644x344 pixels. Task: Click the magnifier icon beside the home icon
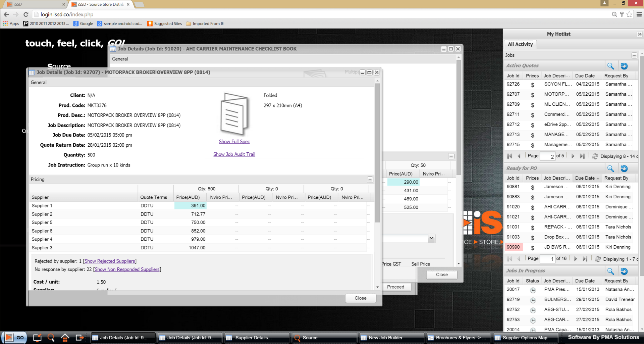click(x=51, y=337)
